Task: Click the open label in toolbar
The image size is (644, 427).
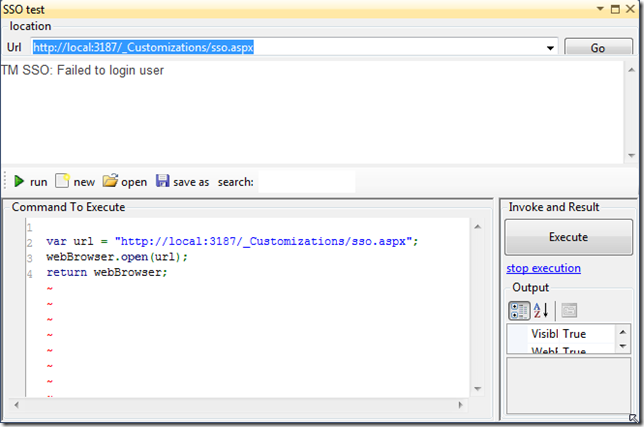Action: 134,182
